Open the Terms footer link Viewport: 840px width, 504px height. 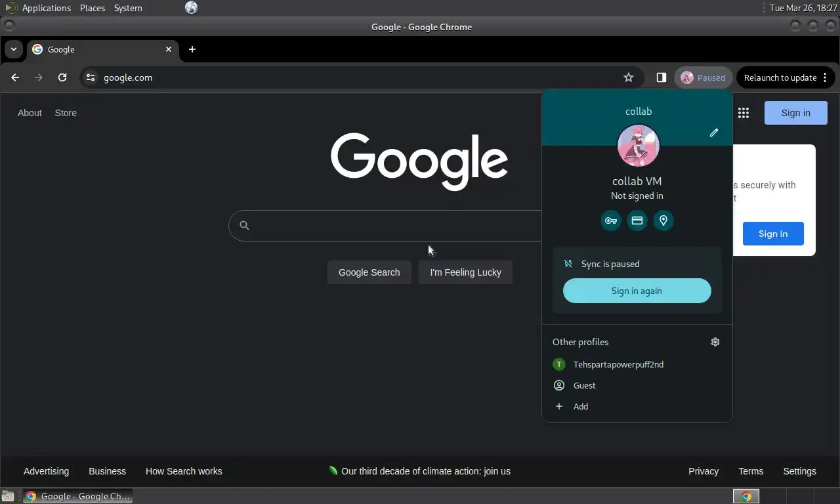coord(751,471)
